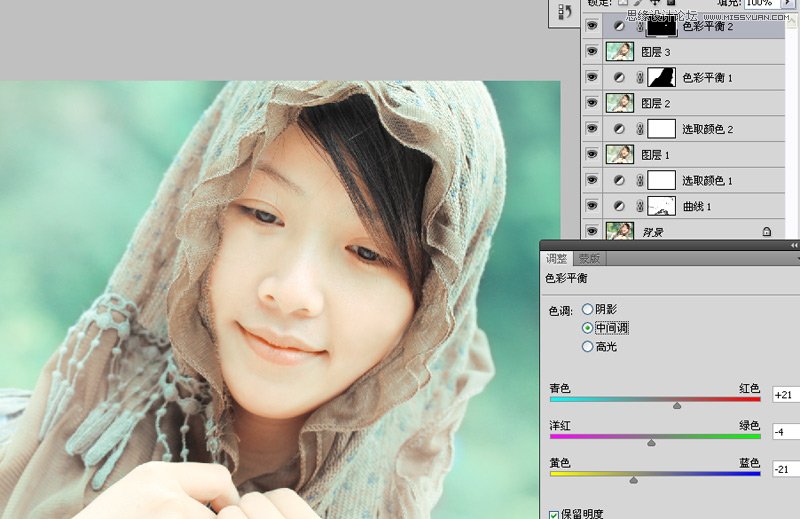The image size is (800, 519).
Task: Click the 曲线 1 curves adjustment icon
Action: [x=620, y=206]
